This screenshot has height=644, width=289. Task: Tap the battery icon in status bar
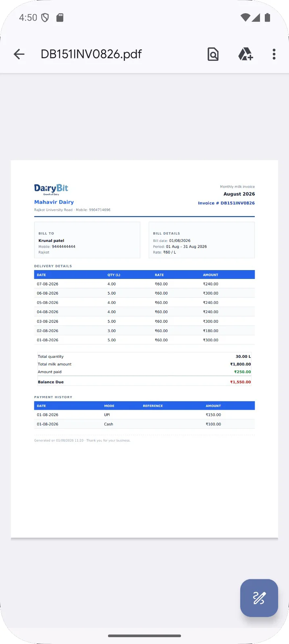pos(267,17)
